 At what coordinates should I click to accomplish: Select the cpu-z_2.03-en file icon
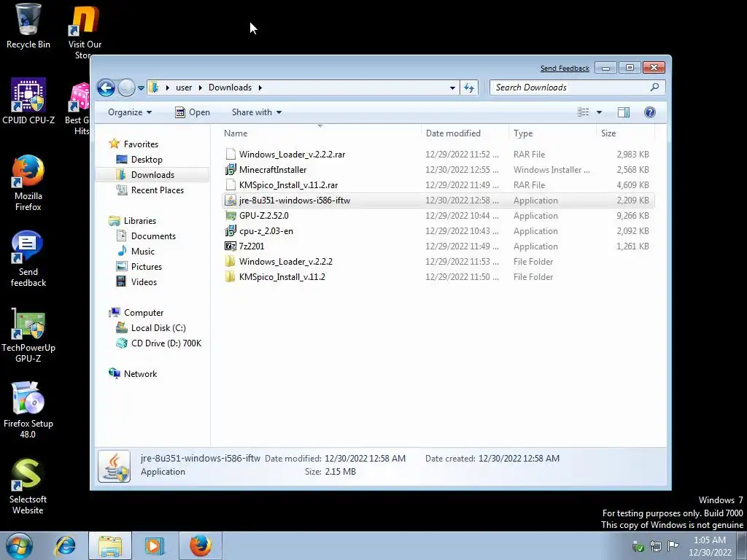click(x=231, y=231)
